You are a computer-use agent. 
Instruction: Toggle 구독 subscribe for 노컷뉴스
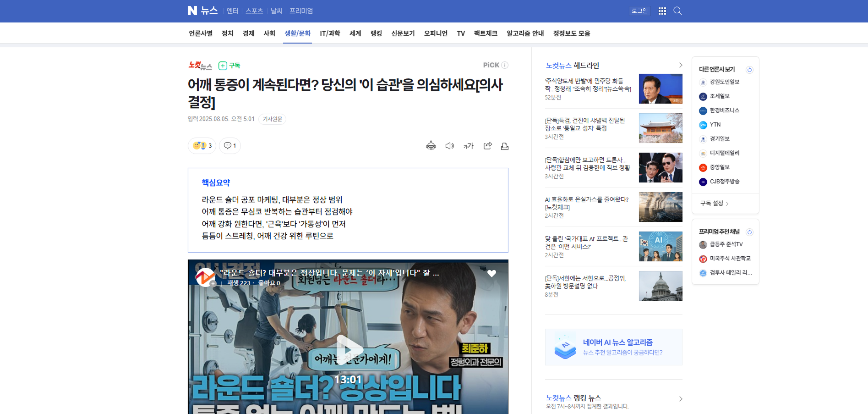click(229, 66)
